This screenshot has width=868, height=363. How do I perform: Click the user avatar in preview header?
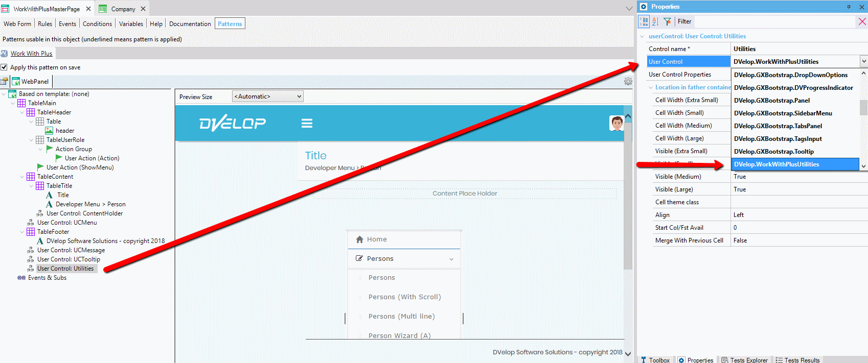616,123
